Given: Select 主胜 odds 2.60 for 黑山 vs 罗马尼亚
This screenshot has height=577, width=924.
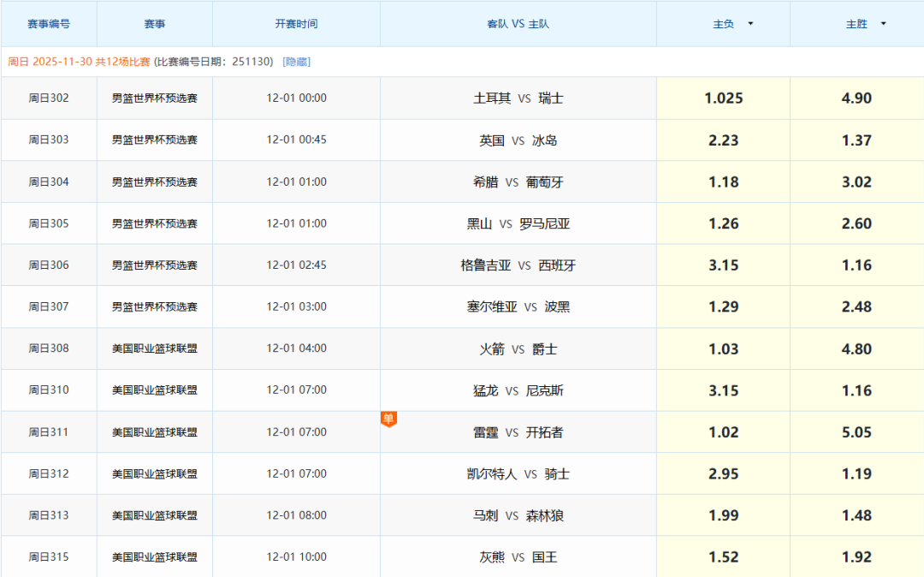Looking at the screenshot, I should pos(856,223).
